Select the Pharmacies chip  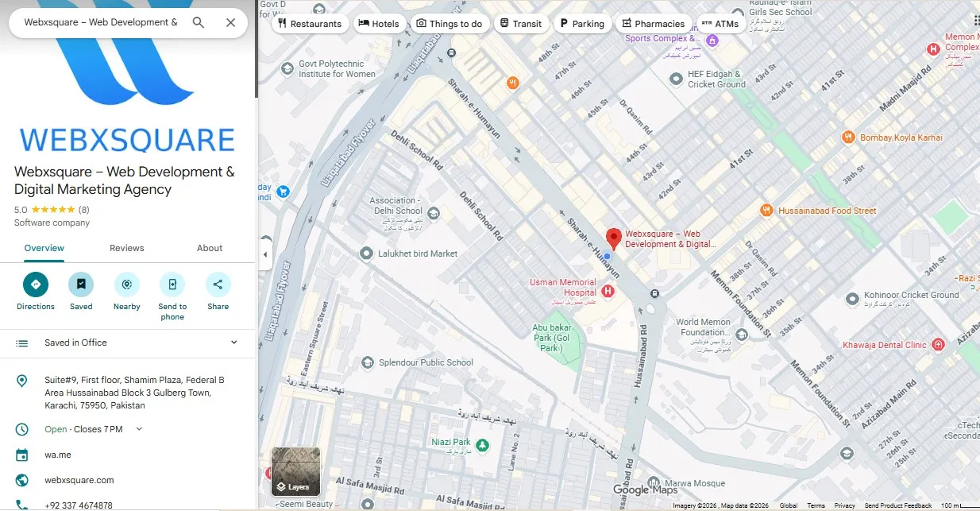tap(654, 24)
